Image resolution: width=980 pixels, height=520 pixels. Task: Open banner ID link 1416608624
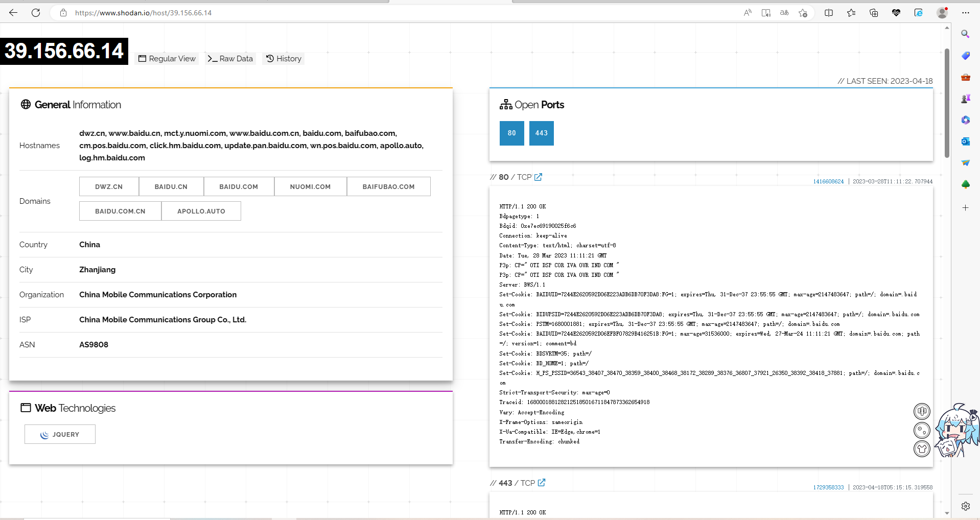click(828, 181)
